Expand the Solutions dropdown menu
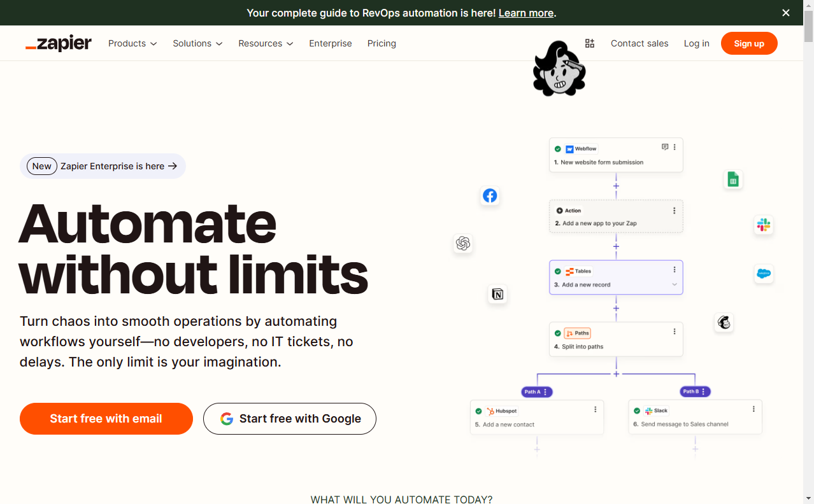 tap(197, 43)
